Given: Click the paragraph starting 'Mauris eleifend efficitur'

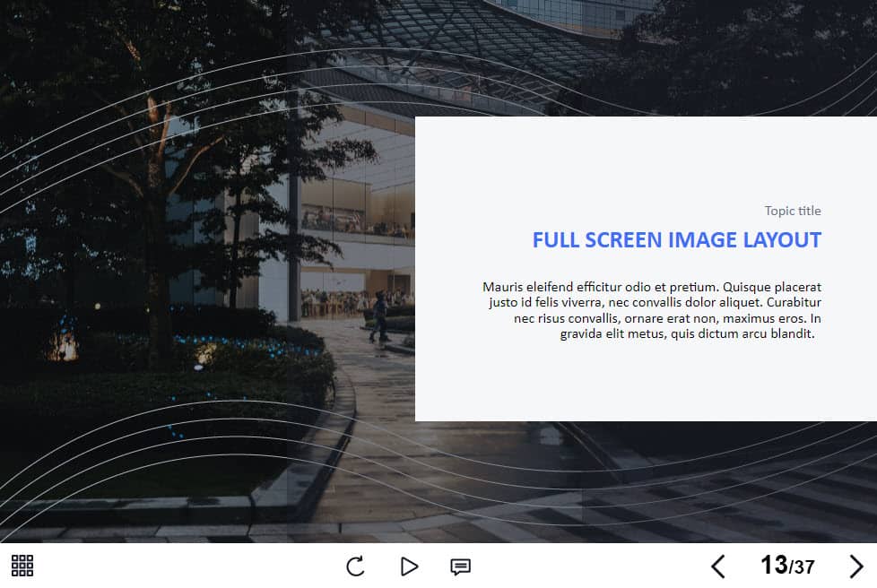Looking at the screenshot, I should tap(652, 310).
